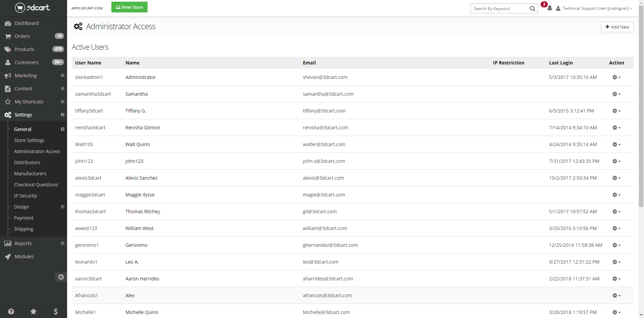This screenshot has width=644, height=318.
Task: Open action gear menu for storeadmin1
Action: [x=616, y=77]
